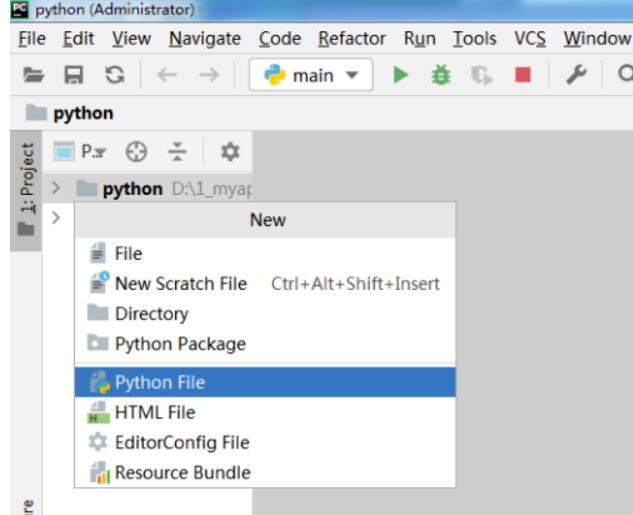633x515 pixels.
Task: Open the Run menu
Action: 419,39
